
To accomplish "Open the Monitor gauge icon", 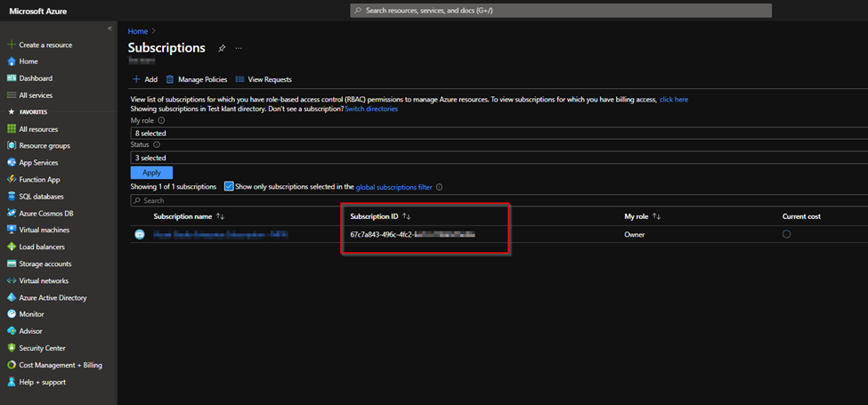I will pos(11,314).
